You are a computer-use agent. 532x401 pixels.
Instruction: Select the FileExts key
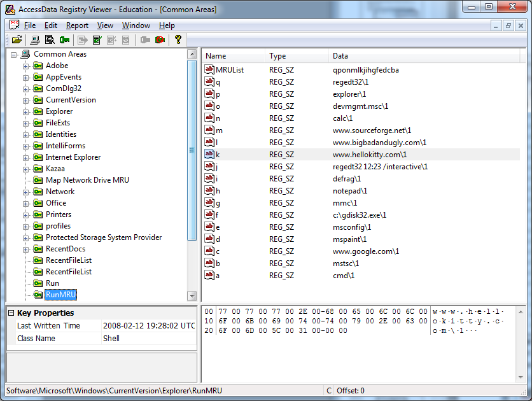58,123
